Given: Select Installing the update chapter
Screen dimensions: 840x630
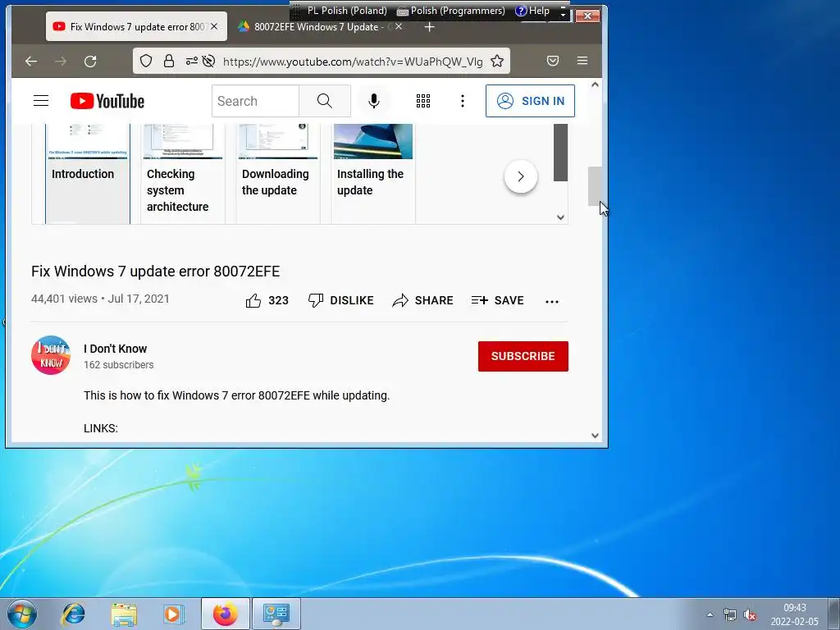Looking at the screenshot, I should tap(373, 174).
